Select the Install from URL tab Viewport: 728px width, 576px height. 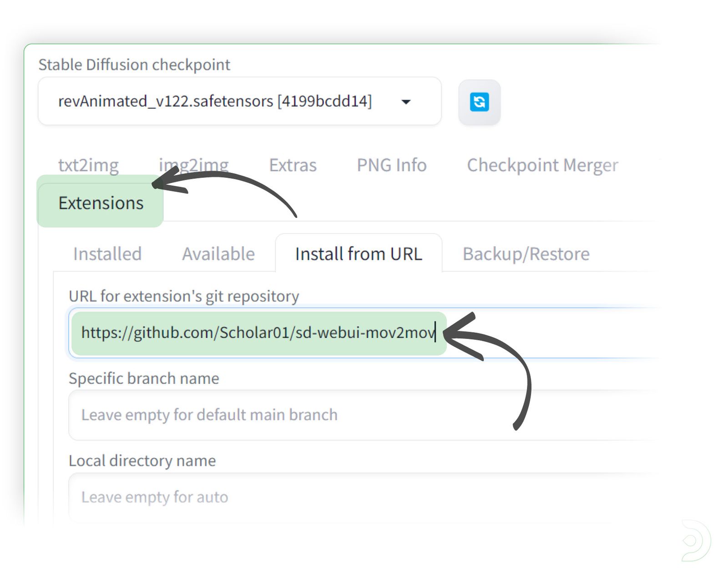(359, 253)
